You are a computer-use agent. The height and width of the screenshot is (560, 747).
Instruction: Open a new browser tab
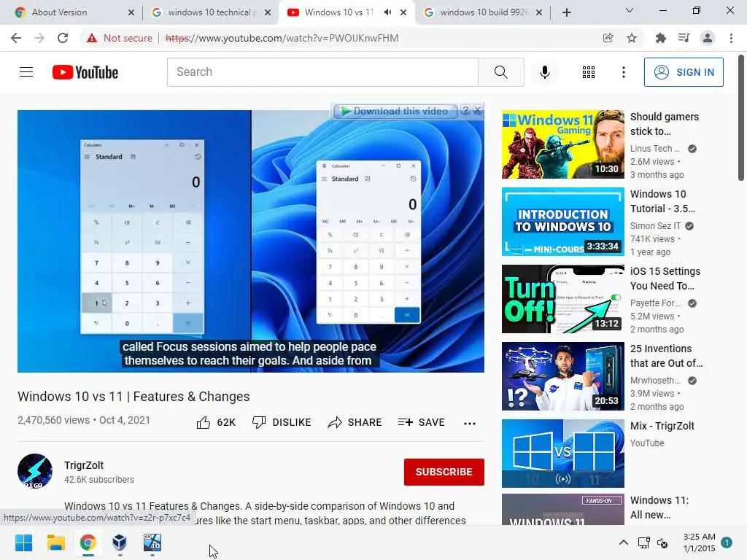pos(566,12)
